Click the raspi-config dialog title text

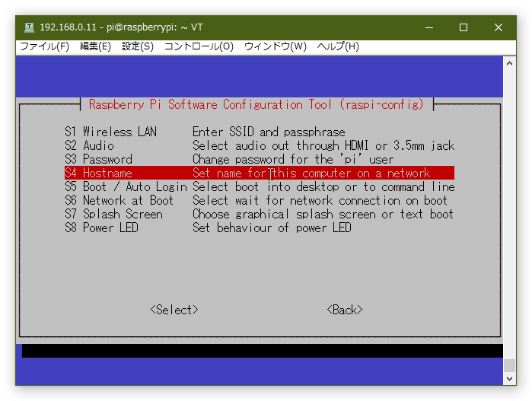pos(256,104)
